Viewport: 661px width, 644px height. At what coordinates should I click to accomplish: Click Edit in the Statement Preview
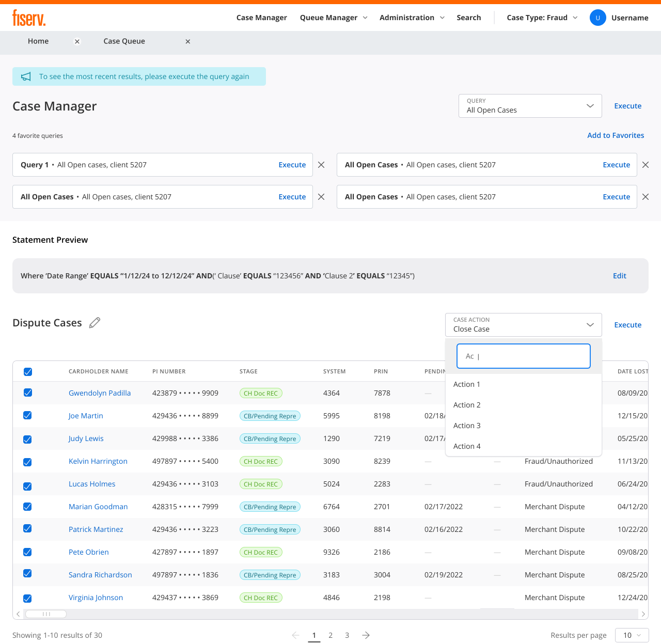[620, 276]
